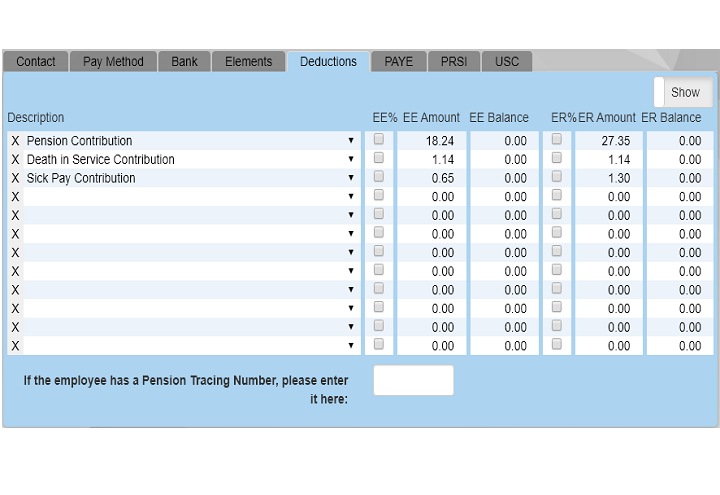Delete Sick Pay Contribution using its X
The image size is (720, 495).
pyautogui.click(x=15, y=179)
